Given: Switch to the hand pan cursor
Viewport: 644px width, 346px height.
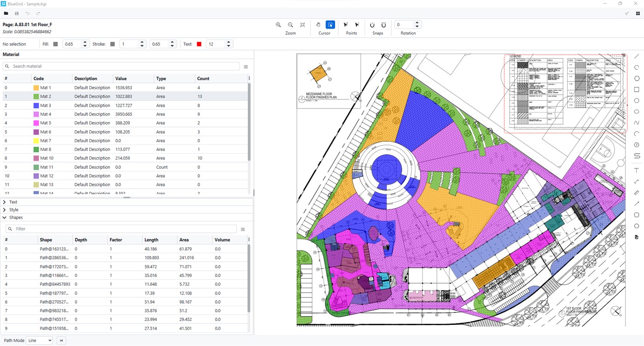Looking at the screenshot, I should [319, 25].
